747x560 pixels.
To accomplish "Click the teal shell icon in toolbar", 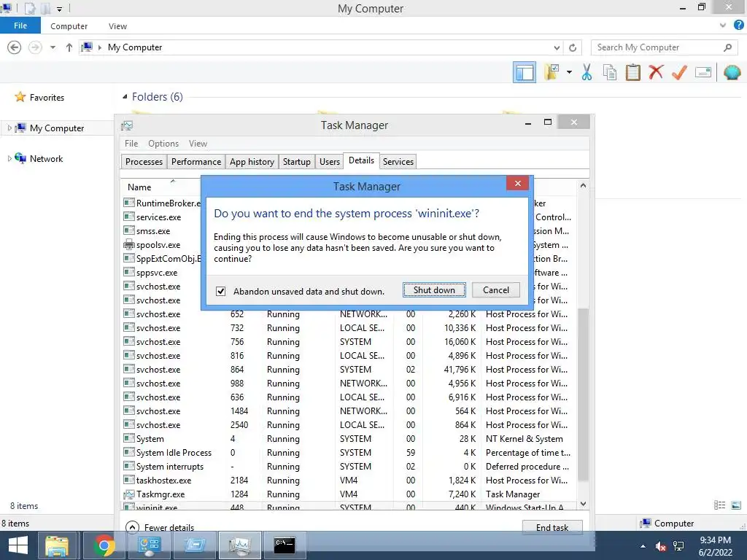I will pyautogui.click(x=732, y=72).
